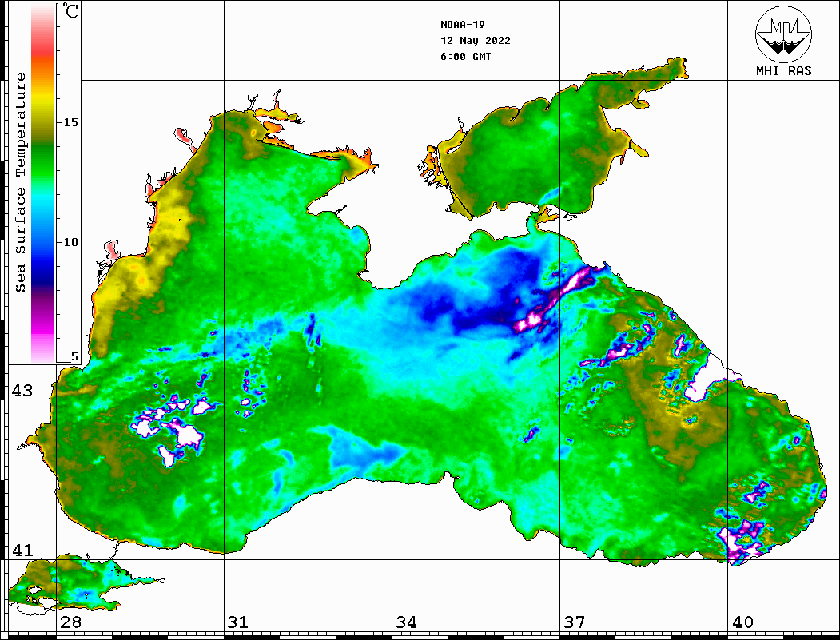Click the longitude label '37'
The width and height of the screenshot is (840, 640).
575,622
